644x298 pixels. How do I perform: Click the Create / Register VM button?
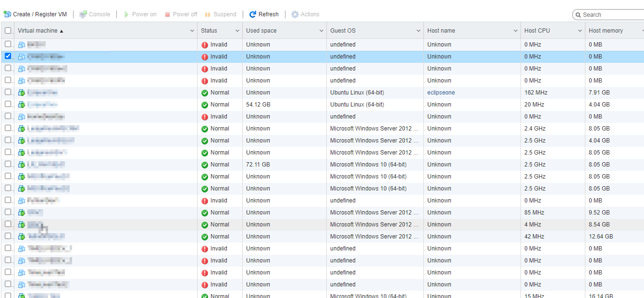click(x=35, y=14)
